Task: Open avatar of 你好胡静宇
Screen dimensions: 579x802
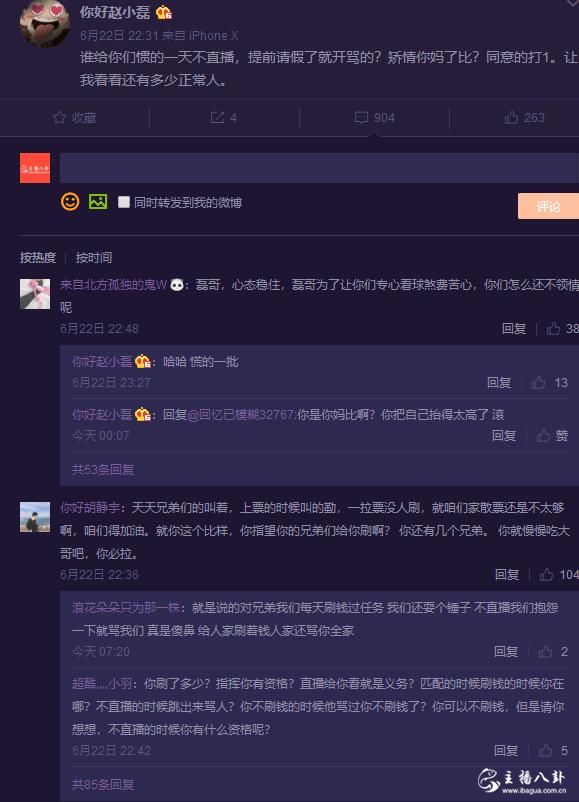Action: [x=35, y=517]
